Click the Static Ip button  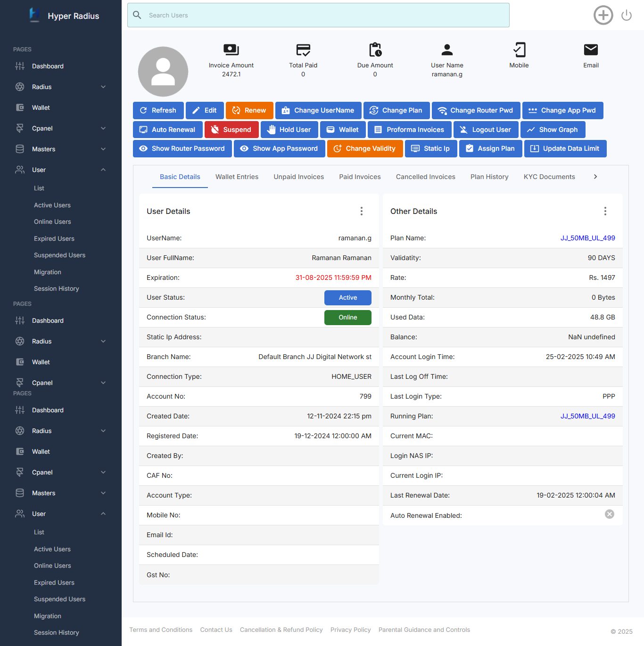click(x=431, y=148)
